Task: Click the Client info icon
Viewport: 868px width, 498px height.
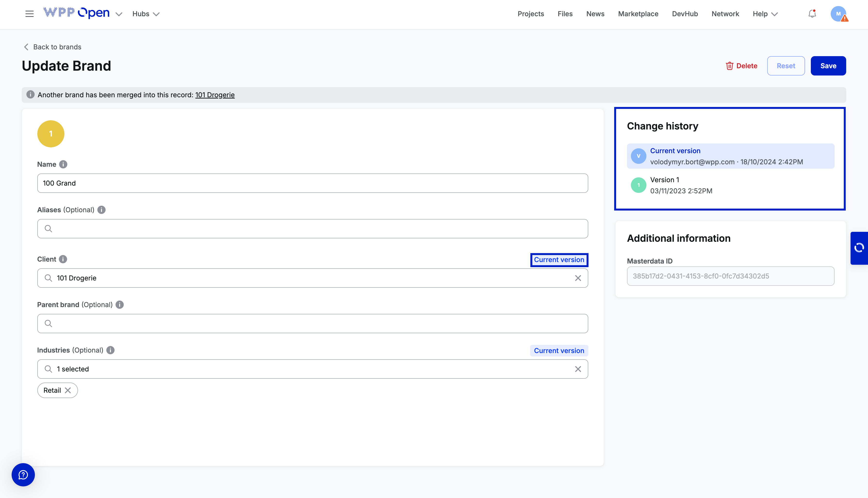Action: [x=63, y=259]
